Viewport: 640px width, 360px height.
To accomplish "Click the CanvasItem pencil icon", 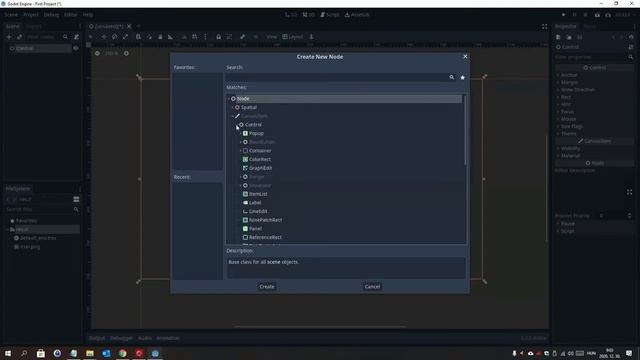I will [x=237, y=116].
